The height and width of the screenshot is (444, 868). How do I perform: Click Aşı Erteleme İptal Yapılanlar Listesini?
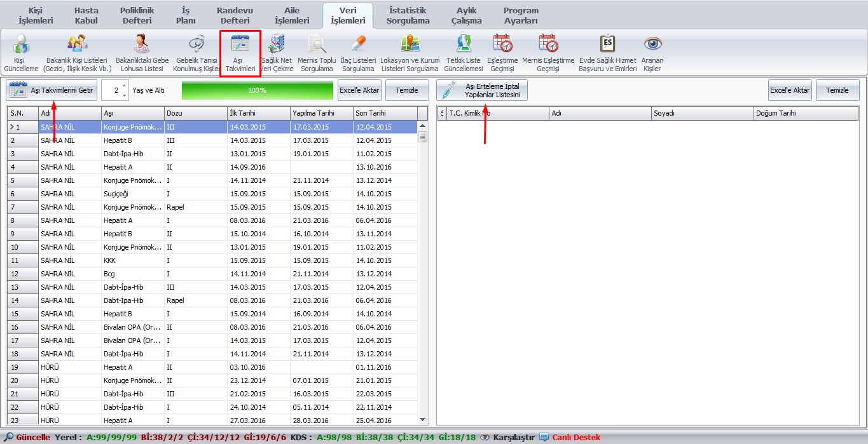tap(482, 90)
